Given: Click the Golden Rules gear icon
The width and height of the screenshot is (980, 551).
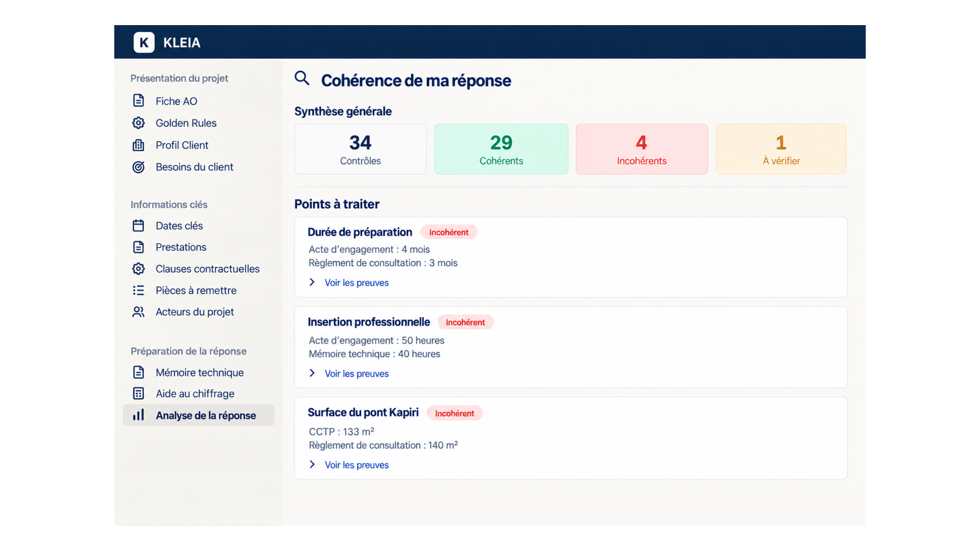Looking at the screenshot, I should [x=138, y=123].
